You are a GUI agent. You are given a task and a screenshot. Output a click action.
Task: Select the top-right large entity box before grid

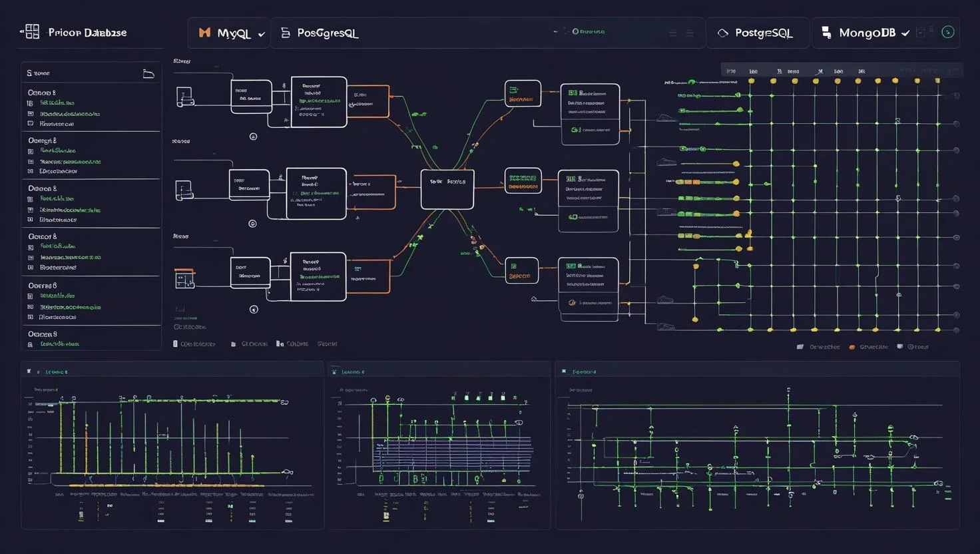[590, 114]
